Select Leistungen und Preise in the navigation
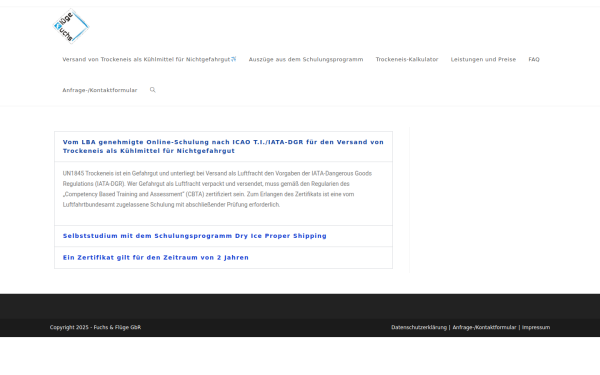The image size is (600, 375). point(483,59)
